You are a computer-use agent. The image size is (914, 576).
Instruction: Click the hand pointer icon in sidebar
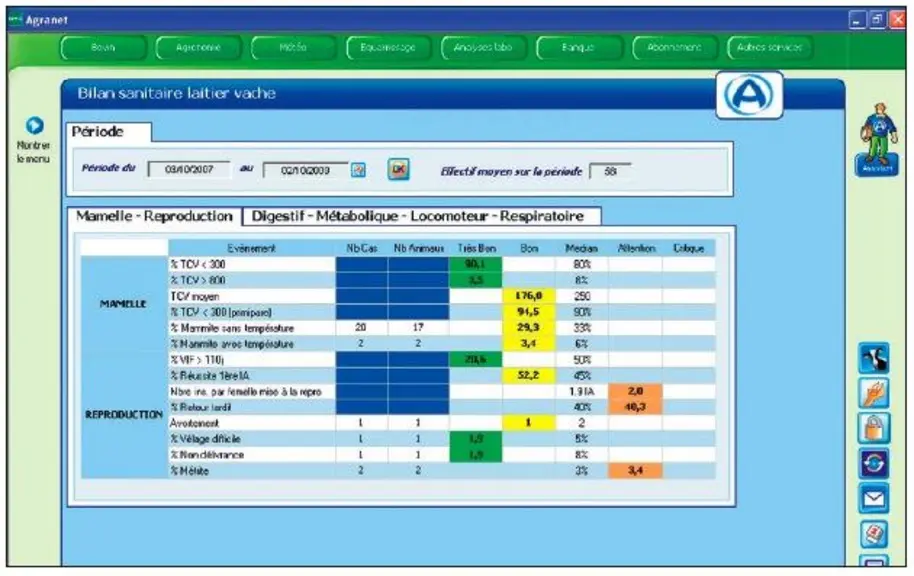pyautogui.click(x=874, y=393)
